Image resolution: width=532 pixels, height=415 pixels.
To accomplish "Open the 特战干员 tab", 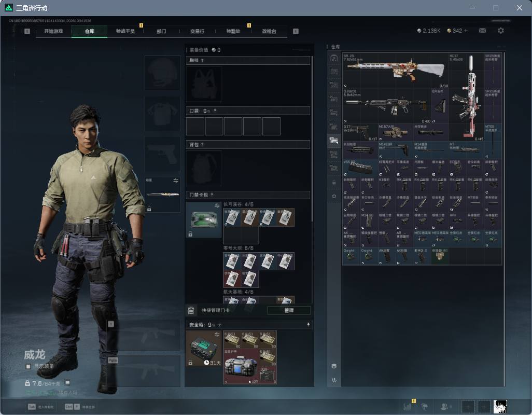I will [x=125, y=31].
